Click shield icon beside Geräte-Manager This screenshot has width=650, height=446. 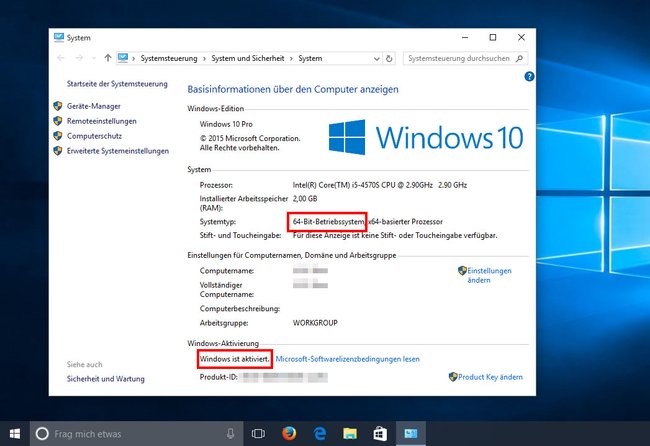click(58, 106)
